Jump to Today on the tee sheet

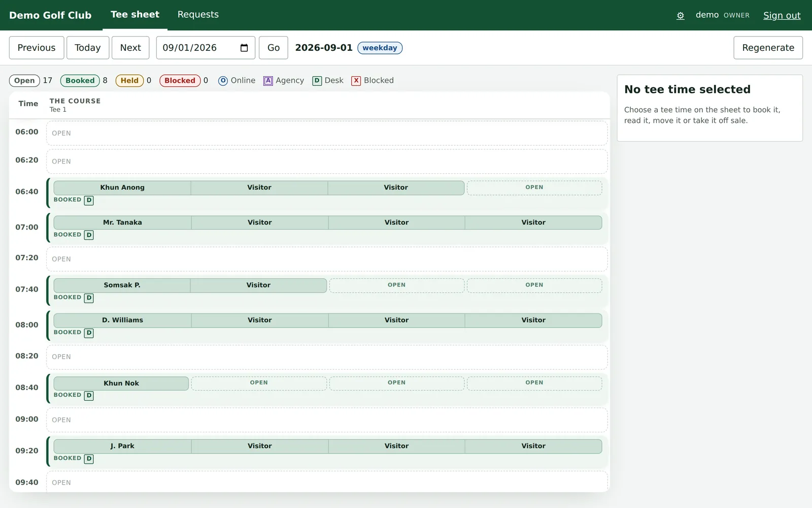coord(88,48)
